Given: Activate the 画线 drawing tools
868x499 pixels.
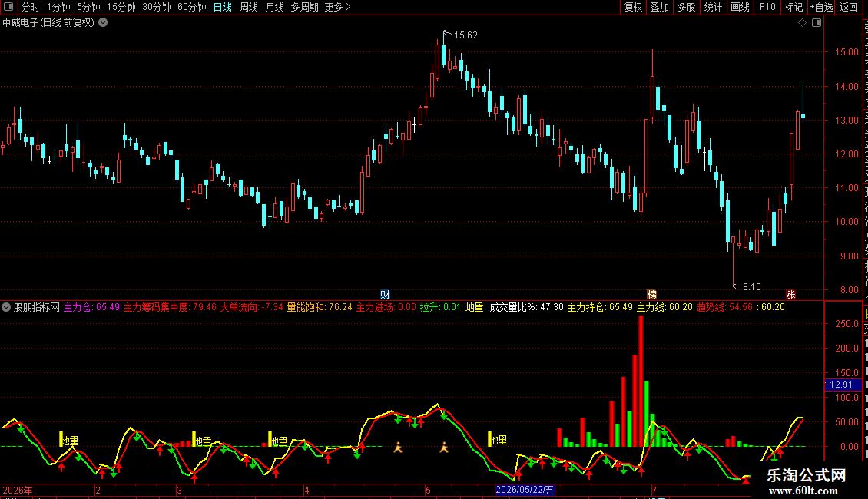Looking at the screenshot, I should (740, 7).
